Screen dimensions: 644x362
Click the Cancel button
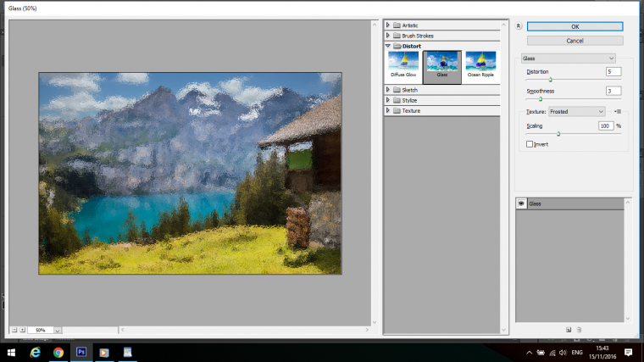pos(575,41)
